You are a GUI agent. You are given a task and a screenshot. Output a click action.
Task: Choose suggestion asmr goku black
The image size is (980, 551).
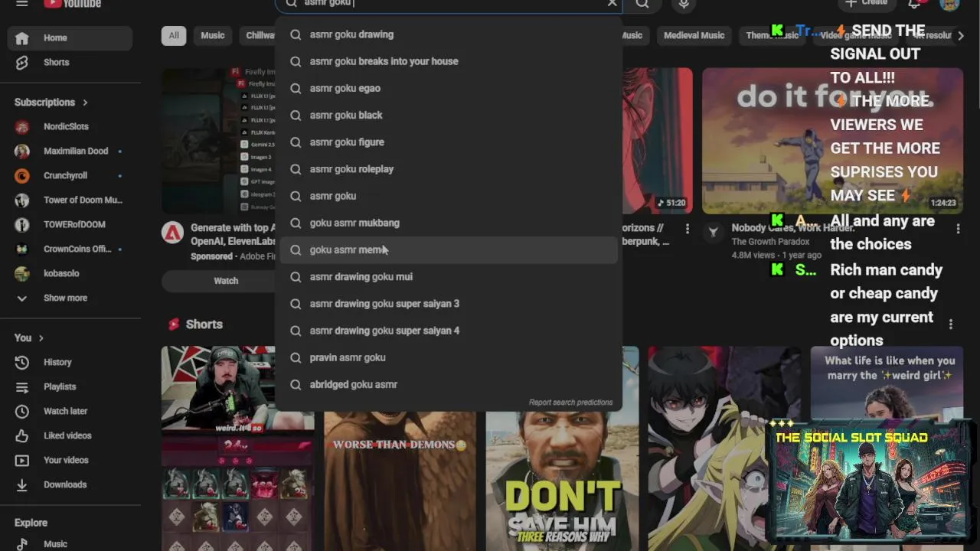(449, 115)
